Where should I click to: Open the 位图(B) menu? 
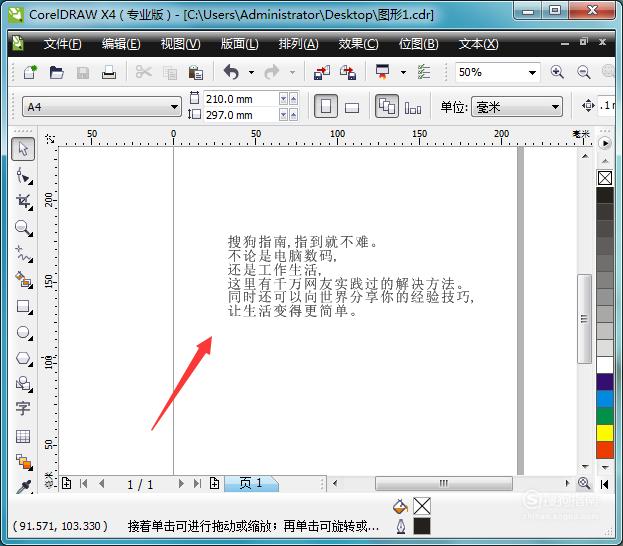point(418,44)
